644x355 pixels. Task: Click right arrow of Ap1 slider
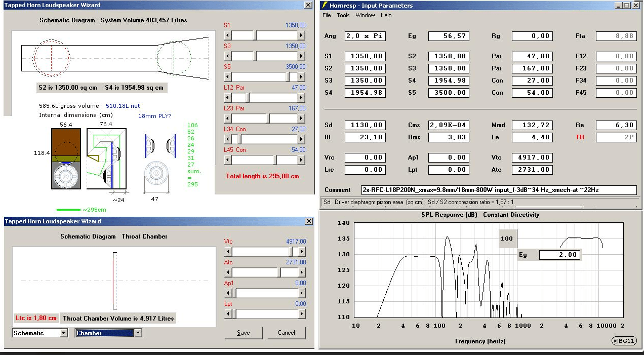[x=302, y=293]
